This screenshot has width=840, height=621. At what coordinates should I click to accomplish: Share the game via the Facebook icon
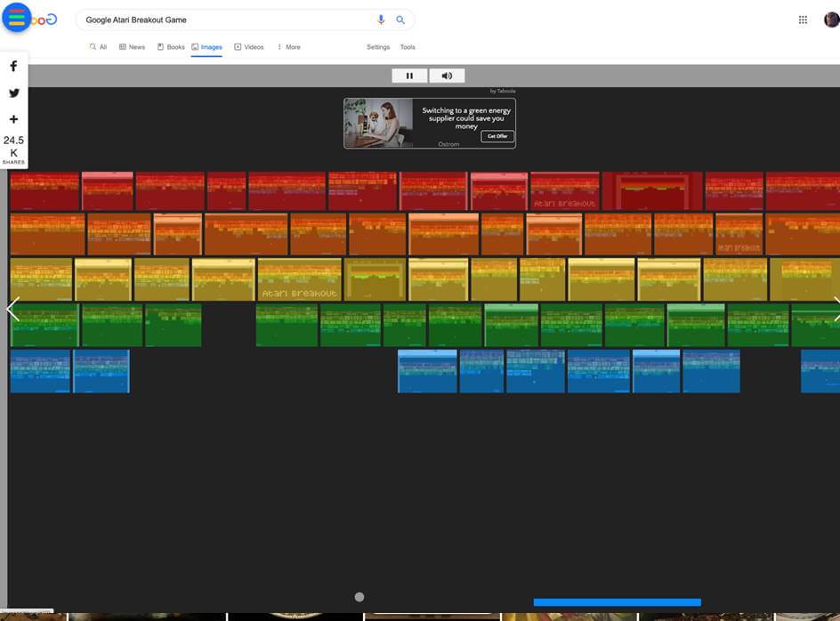12,64
